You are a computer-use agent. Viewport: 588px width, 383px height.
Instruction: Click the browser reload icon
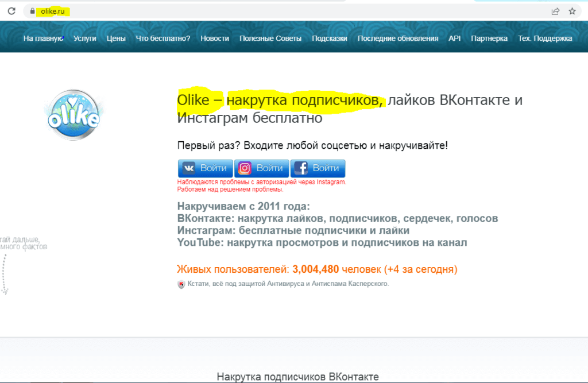click(x=11, y=11)
